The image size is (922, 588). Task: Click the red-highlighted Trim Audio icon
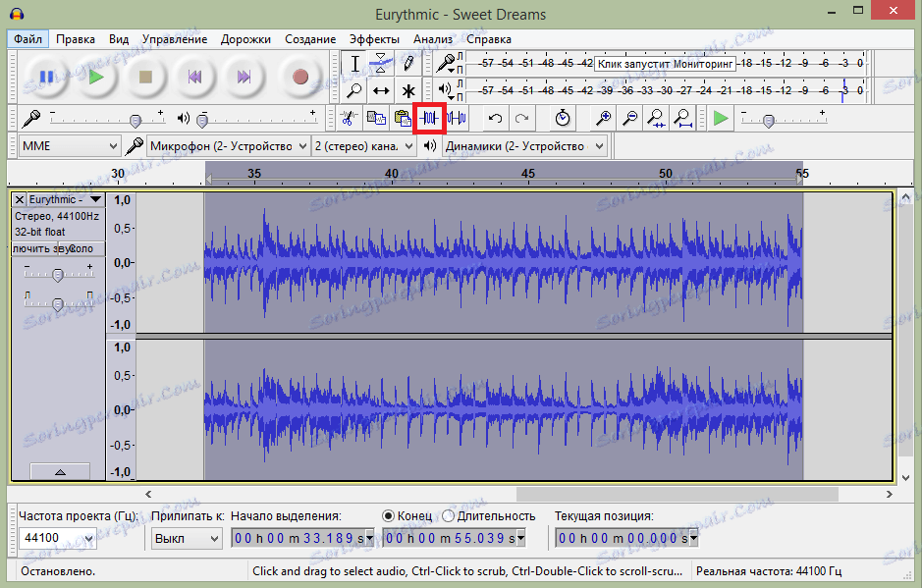tap(430, 118)
